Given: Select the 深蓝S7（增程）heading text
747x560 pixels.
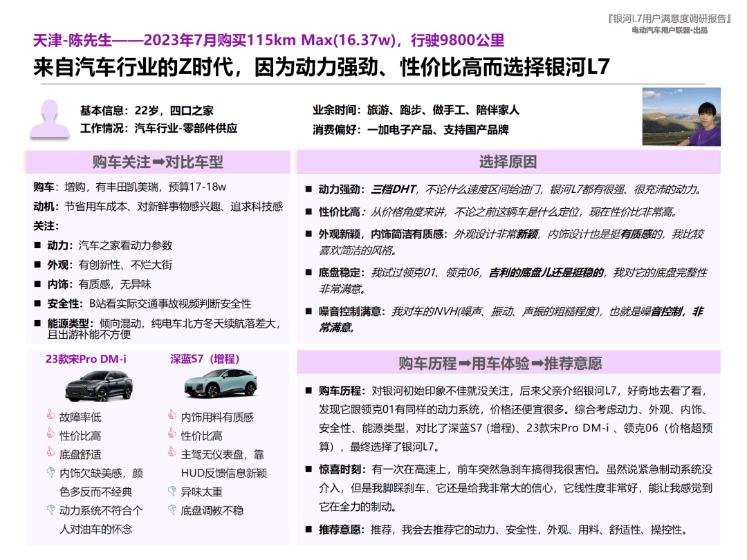Looking at the screenshot, I should (205, 359).
